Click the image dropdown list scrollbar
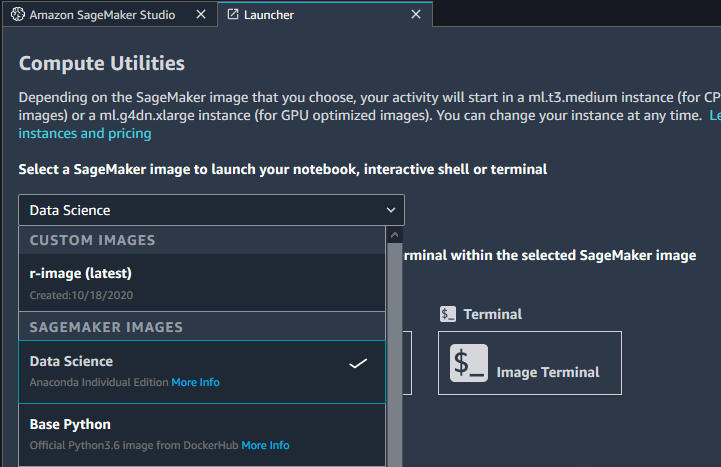The width and height of the screenshot is (721, 467). click(x=393, y=350)
